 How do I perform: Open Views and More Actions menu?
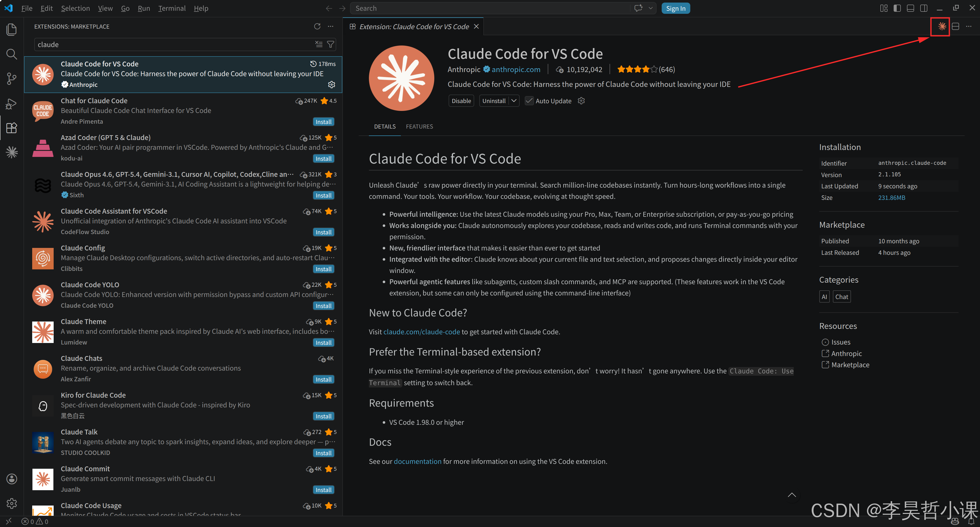tap(331, 26)
